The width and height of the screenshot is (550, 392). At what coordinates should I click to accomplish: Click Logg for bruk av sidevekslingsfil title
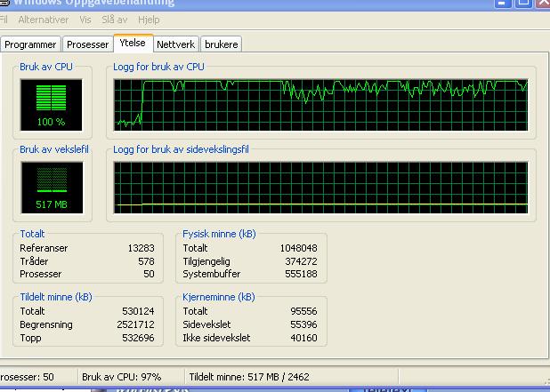click(x=181, y=149)
